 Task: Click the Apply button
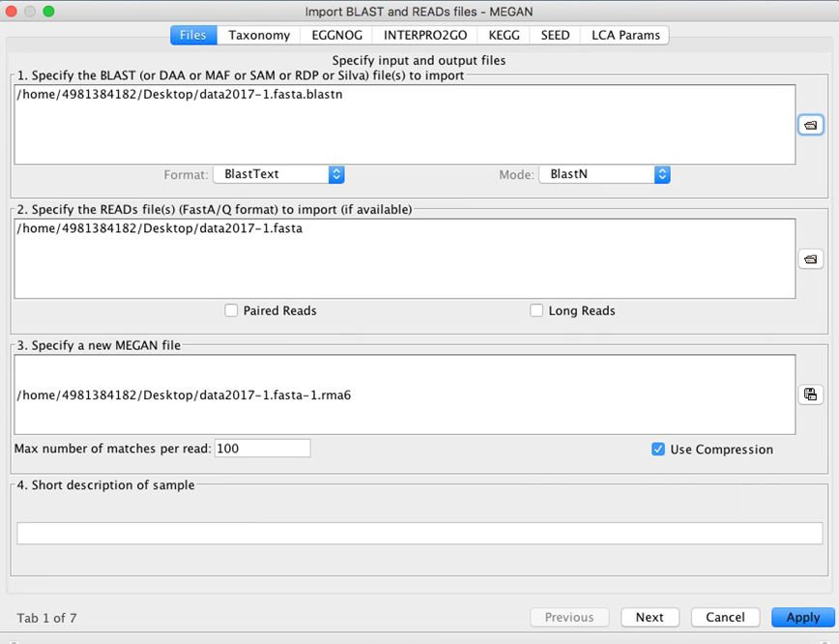tap(802, 617)
